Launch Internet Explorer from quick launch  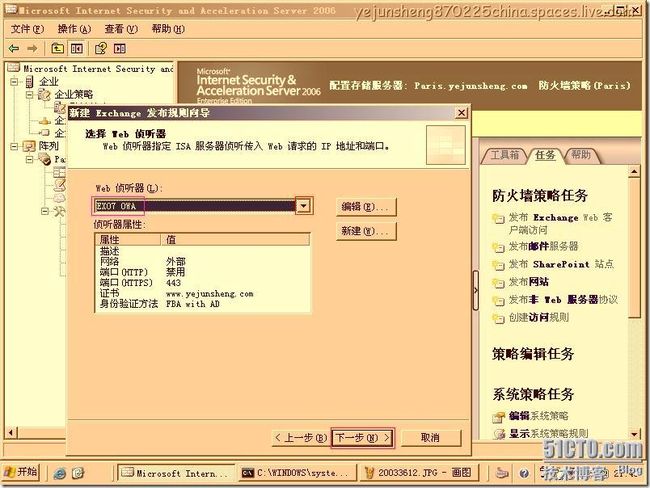click(x=60, y=473)
